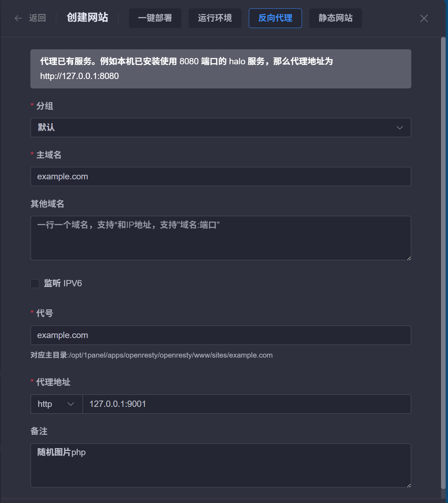Click into the 其他域名 text area
The image size is (448, 503).
[x=220, y=241]
